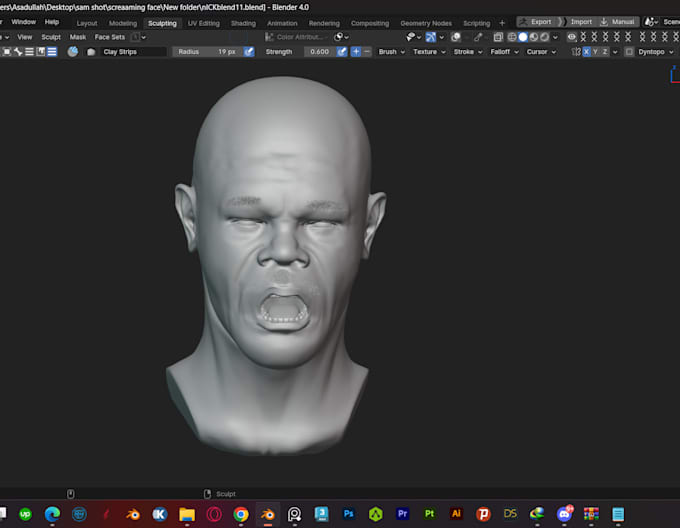Open the Face Sets menu
680x528 pixels.
pos(109,37)
